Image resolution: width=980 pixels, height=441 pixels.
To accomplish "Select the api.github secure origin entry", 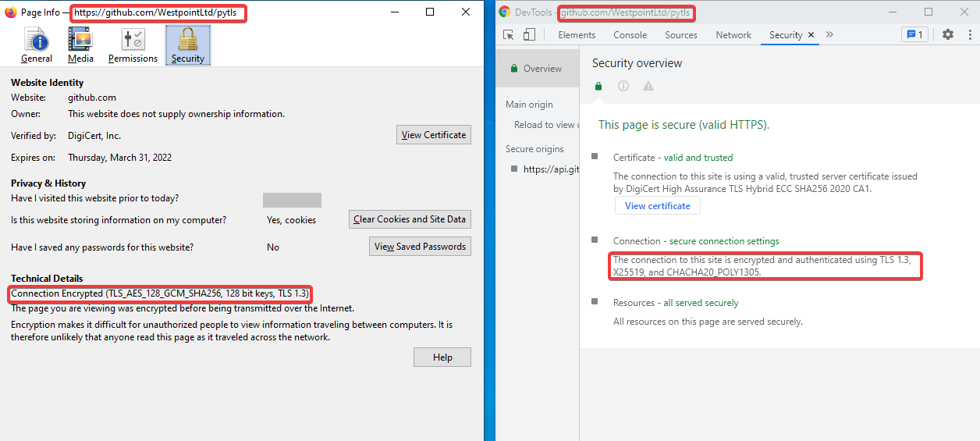I will pos(549,169).
